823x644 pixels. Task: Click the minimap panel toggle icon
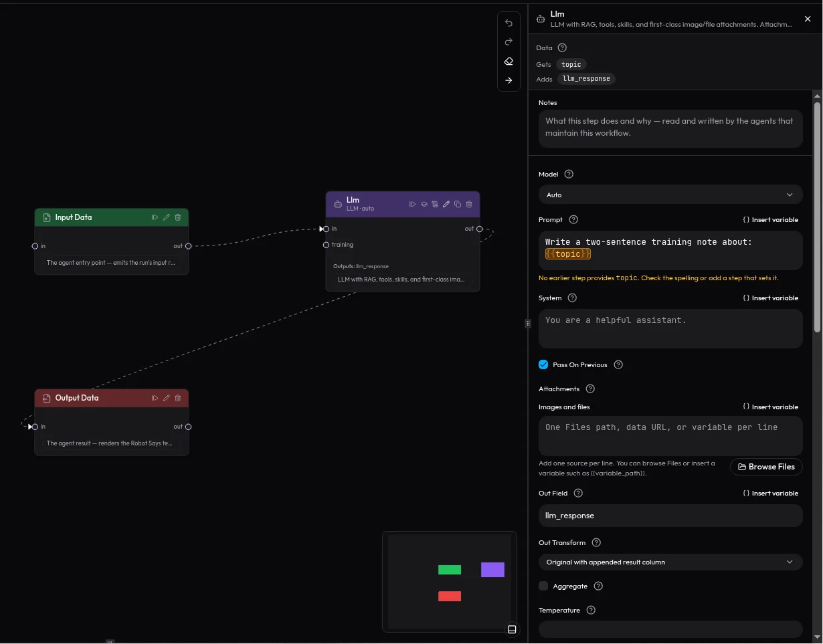[512, 629]
